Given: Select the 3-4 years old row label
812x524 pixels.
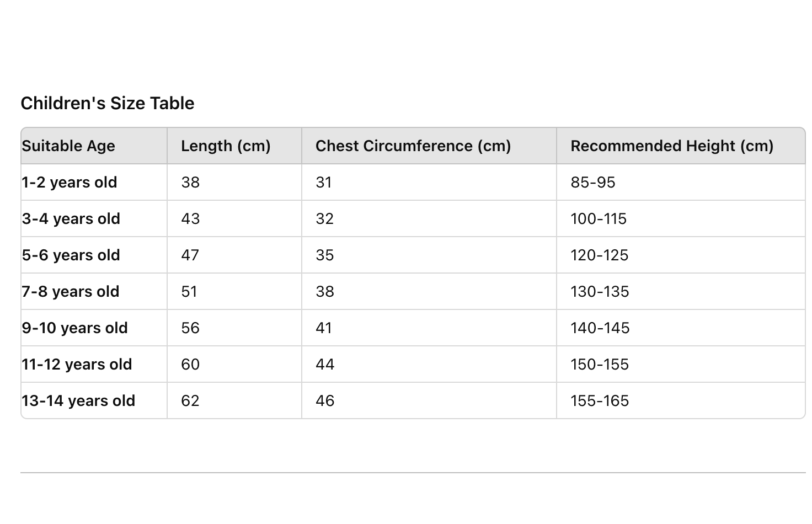Looking at the screenshot, I should [x=71, y=218].
